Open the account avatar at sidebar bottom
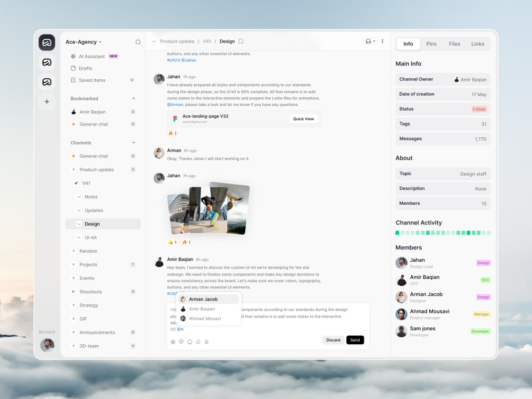This screenshot has height=399, width=532. click(x=47, y=345)
